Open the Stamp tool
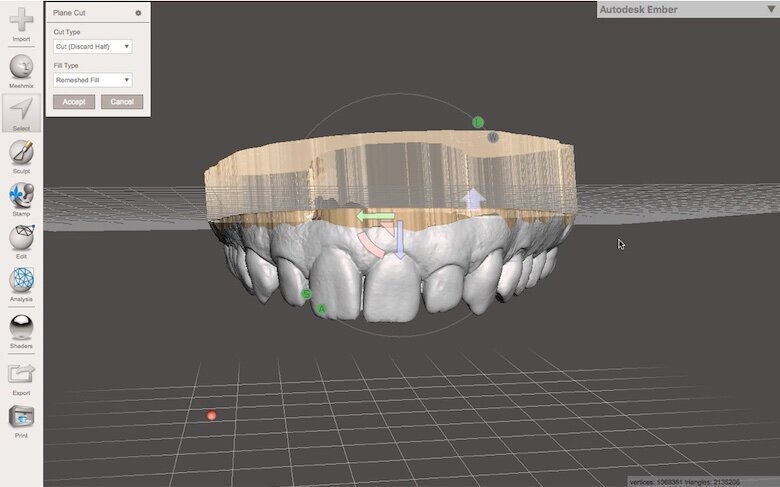Screen dimensions: 780x487 coord(21,199)
